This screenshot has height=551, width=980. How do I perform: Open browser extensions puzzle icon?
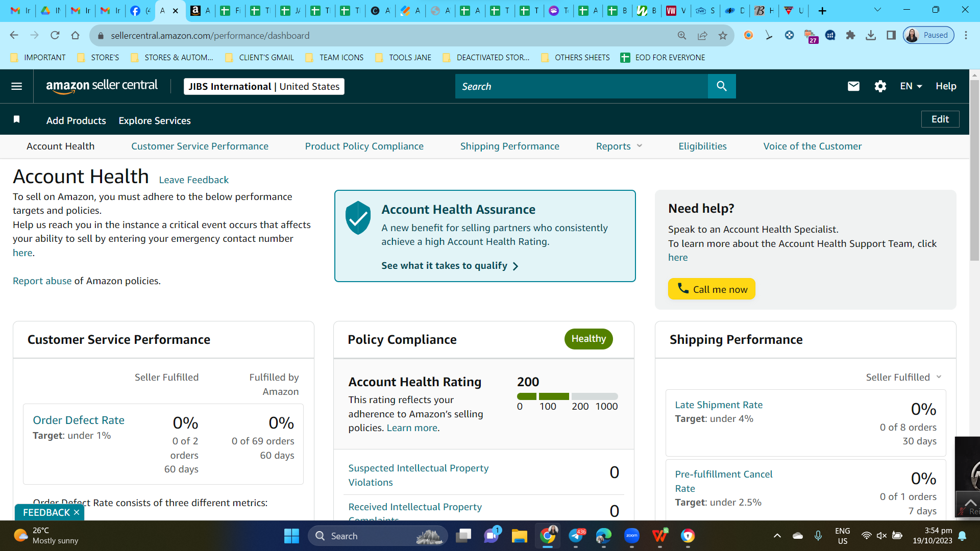pos(850,35)
